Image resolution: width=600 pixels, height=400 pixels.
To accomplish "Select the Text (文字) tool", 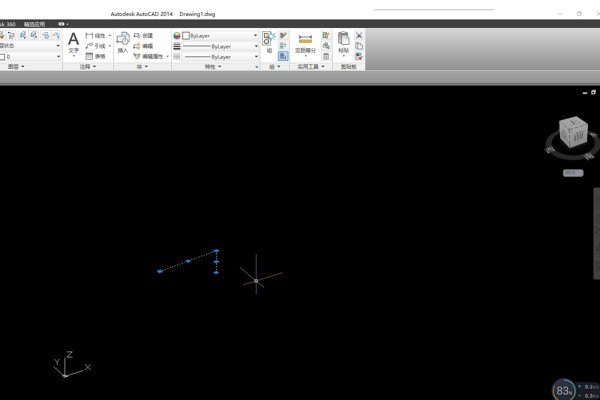I will click(73, 42).
